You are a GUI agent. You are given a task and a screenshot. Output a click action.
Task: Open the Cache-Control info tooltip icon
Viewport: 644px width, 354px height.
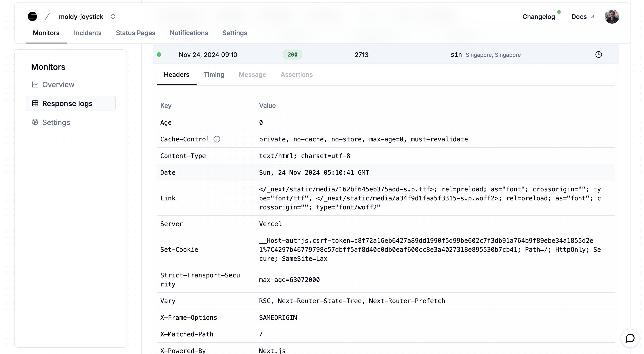217,139
